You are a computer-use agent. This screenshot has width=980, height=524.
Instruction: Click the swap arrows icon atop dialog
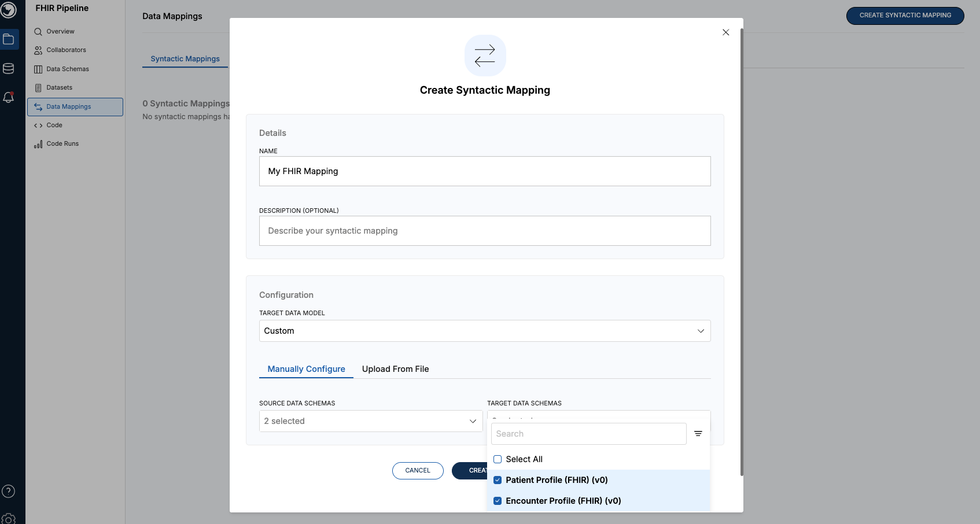[x=485, y=56]
